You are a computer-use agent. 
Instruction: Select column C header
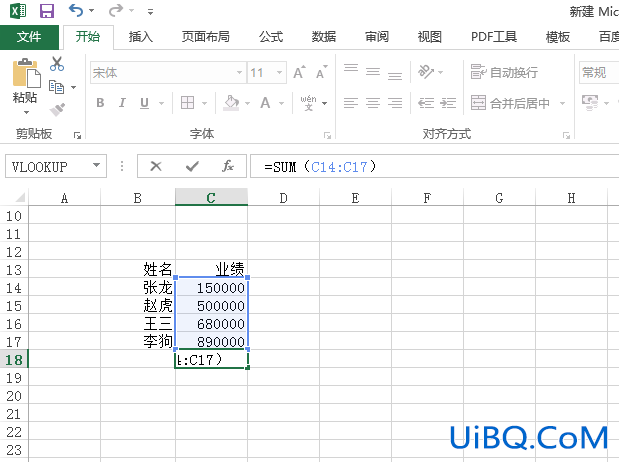point(211,197)
